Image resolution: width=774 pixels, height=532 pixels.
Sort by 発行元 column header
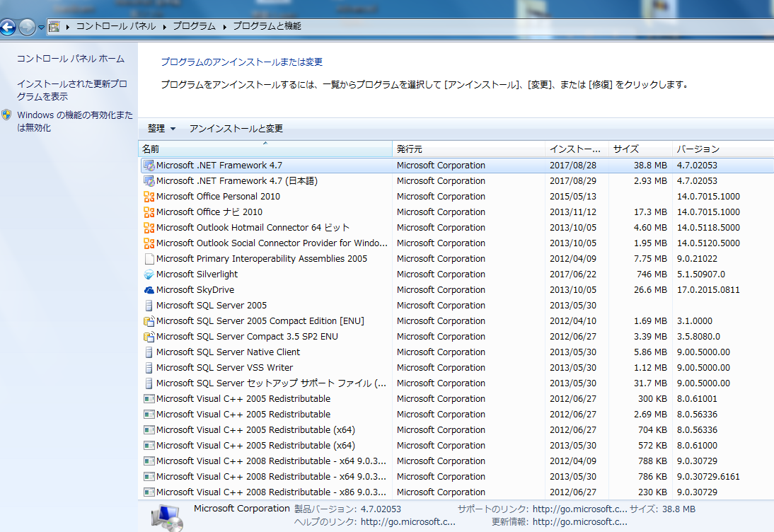tap(468, 149)
